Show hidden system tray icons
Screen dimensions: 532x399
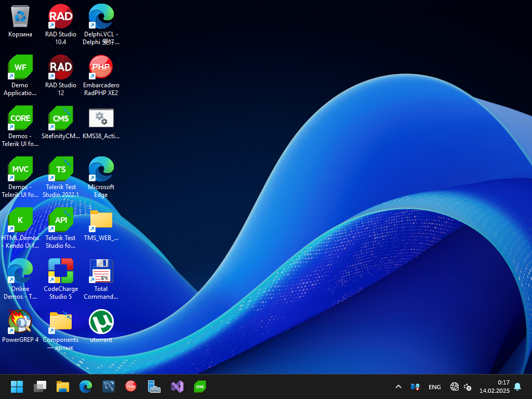(398, 387)
